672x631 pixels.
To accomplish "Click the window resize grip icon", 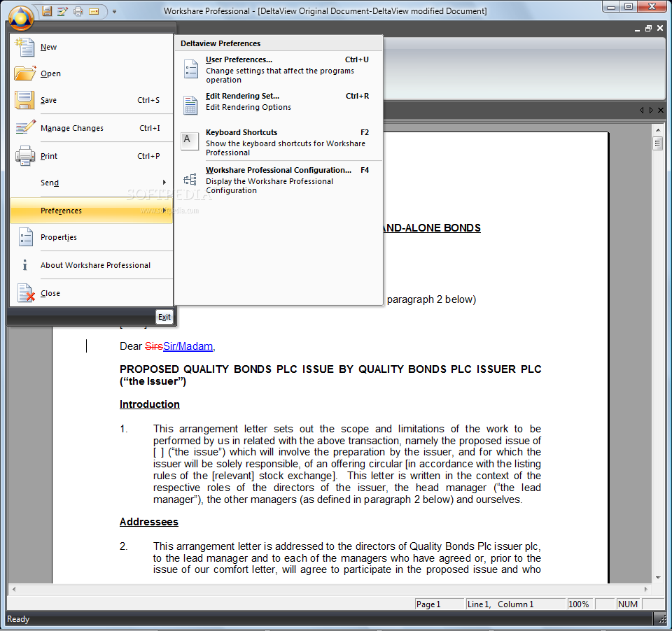I will [x=661, y=619].
